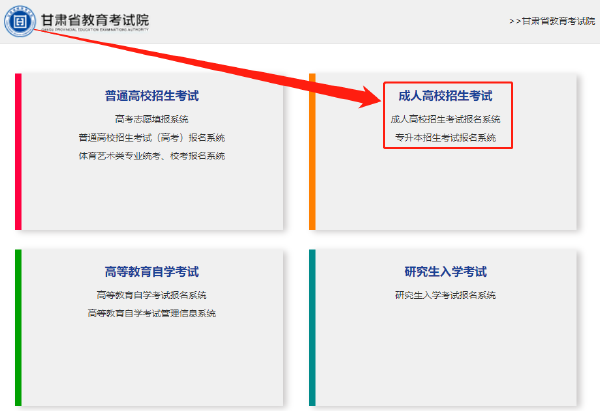The image size is (600, 411).
Task: Open 研究生入学考试报名系统 link
Action: (x=445, y=295)
